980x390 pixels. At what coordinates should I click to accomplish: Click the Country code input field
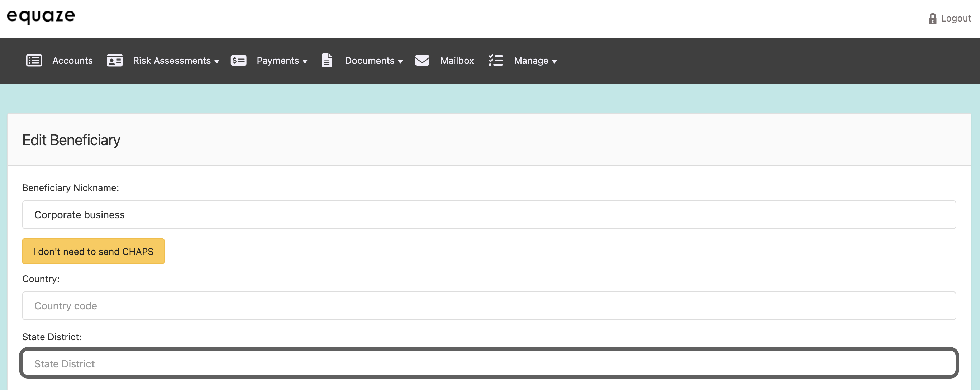(489, 305)
